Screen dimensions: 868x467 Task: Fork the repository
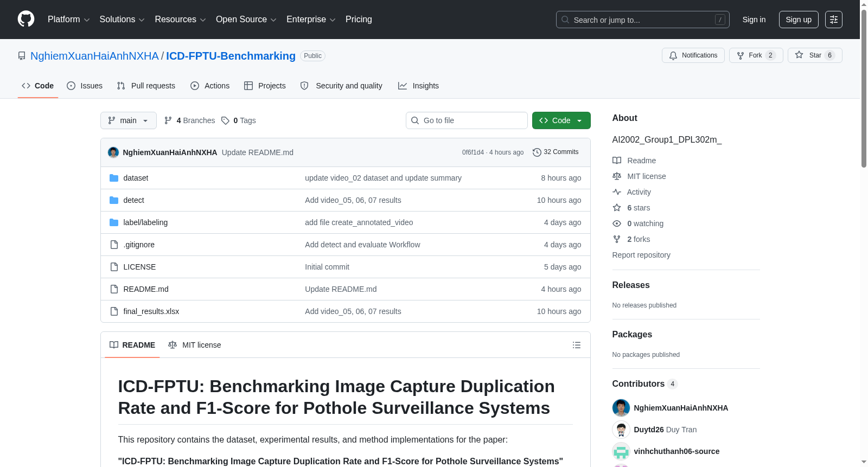coord(756,55)
